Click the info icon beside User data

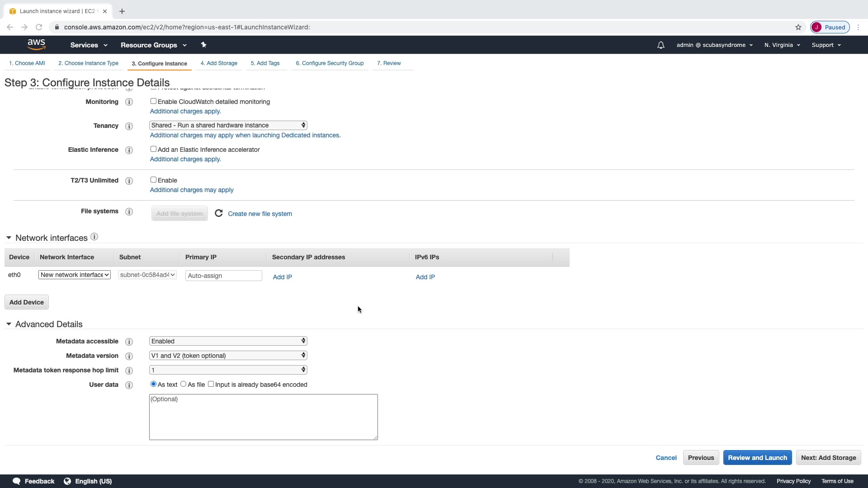pyautogui.click(x=129, y=385)
